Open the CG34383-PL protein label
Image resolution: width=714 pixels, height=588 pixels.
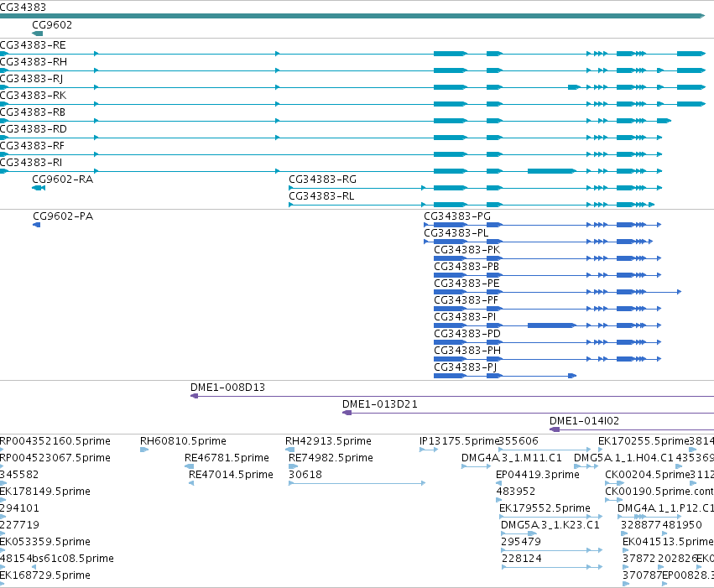coord(456,233)
